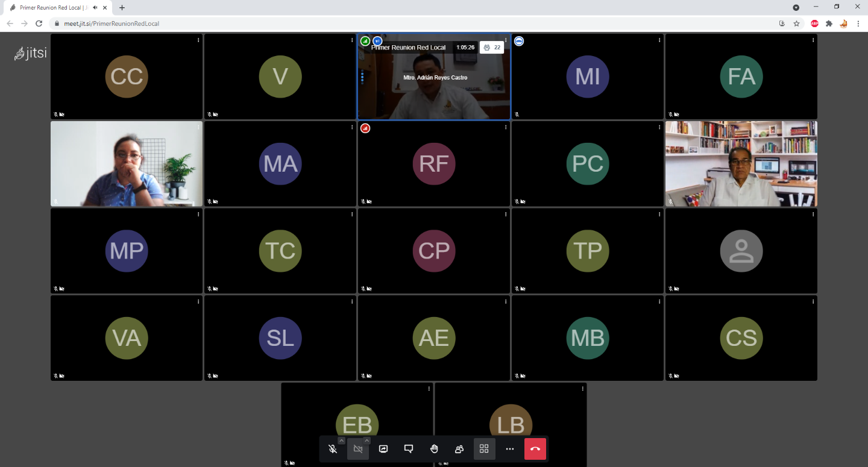Raise your hand
The image size is (868, 467).
coord(434,449)
